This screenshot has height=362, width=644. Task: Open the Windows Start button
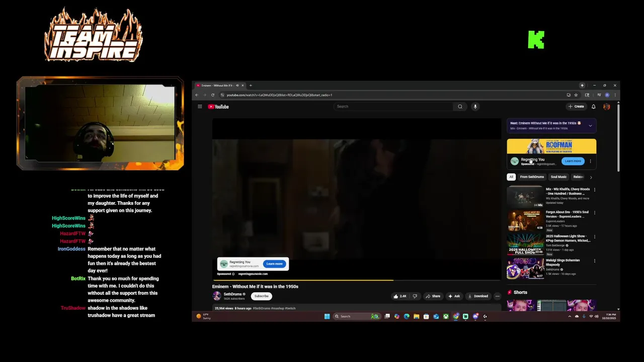pyautogui.click(x=327, y=316)
